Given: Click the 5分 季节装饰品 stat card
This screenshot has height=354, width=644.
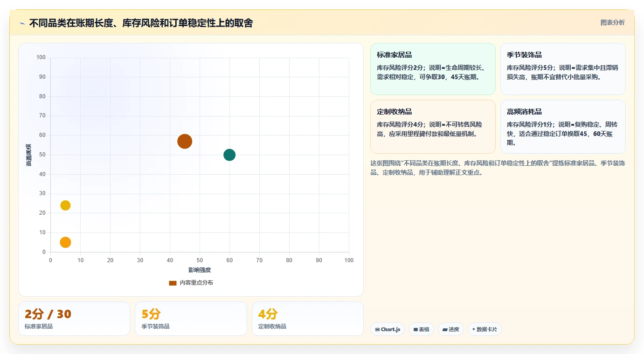Looking at the screenshot, I should click(191, 319).
